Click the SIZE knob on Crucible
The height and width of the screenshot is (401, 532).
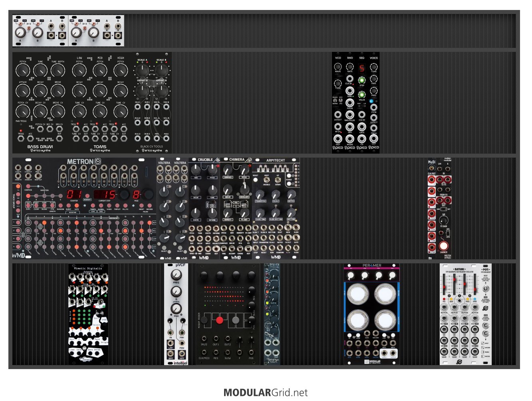pyautogui.click(x=196, y=170)
